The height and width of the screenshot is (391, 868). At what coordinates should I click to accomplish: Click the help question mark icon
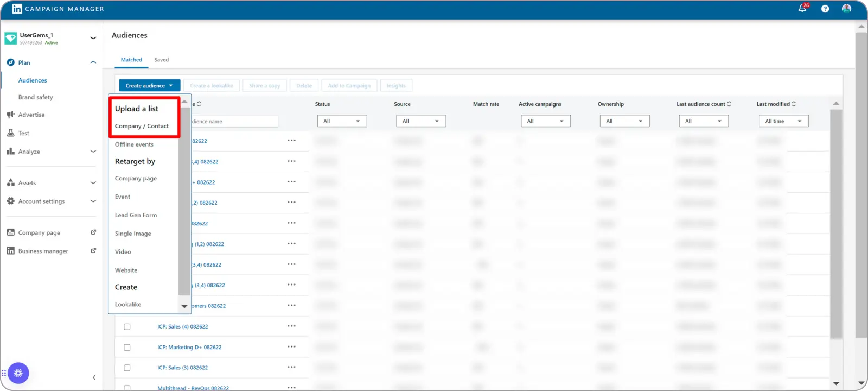point(825,9)
